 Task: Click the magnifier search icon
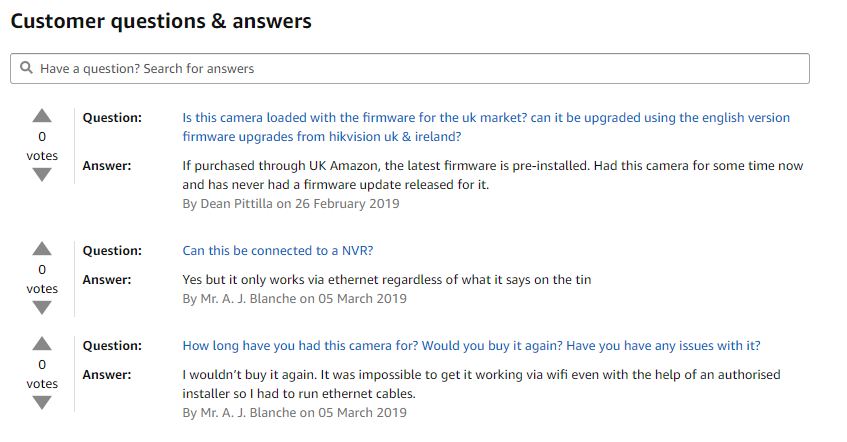point(26,69)
